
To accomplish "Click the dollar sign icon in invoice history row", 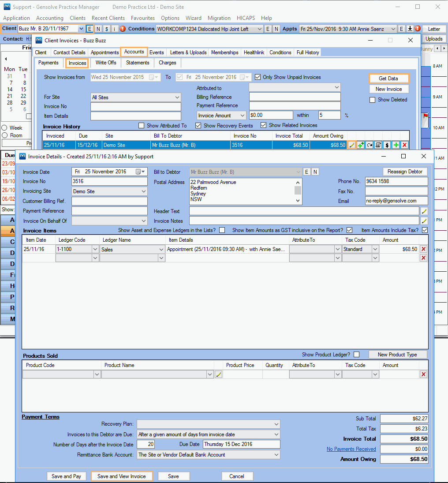I will click(x=387, y=145).
